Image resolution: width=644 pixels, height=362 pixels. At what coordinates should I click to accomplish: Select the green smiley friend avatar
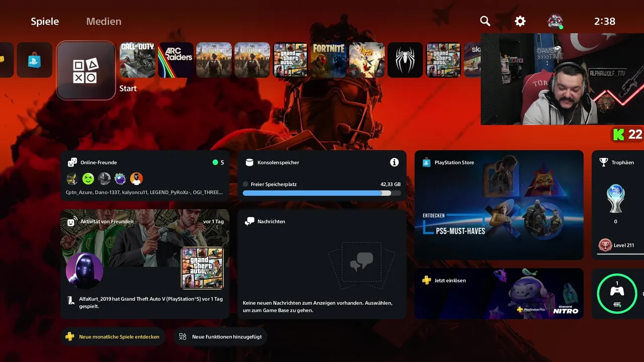[88, 178]
